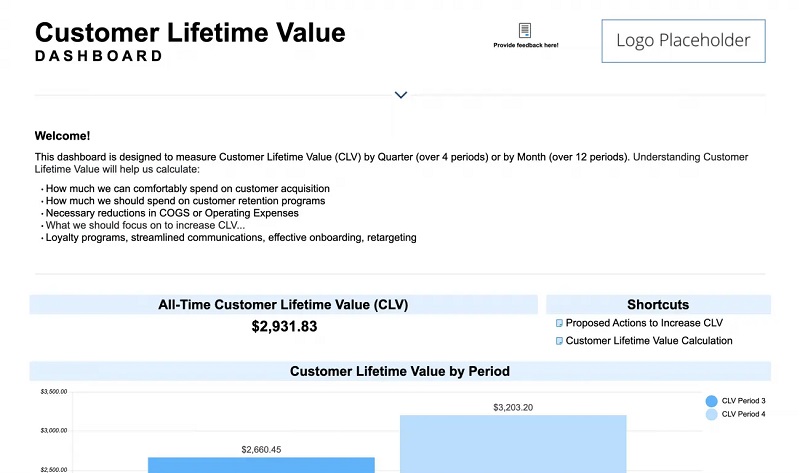Click the Logo Placeholder box
Viewport: 800px width, 473px height.
tap(683, 41)
